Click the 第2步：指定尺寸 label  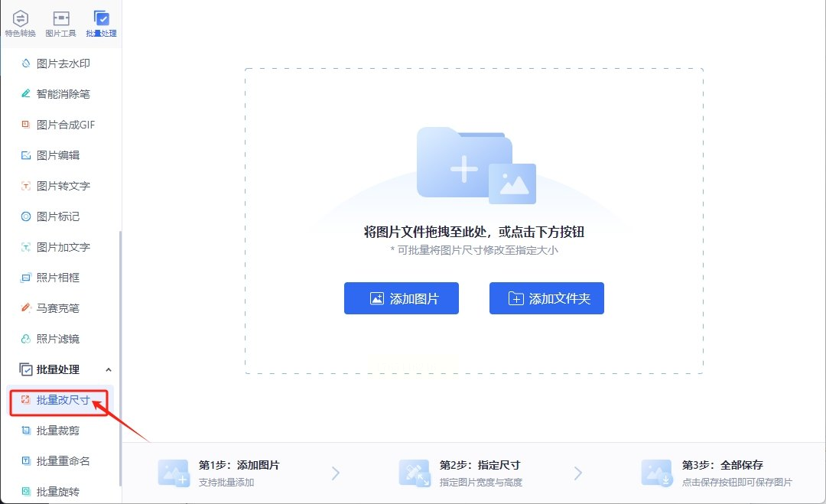coord(480,465)
